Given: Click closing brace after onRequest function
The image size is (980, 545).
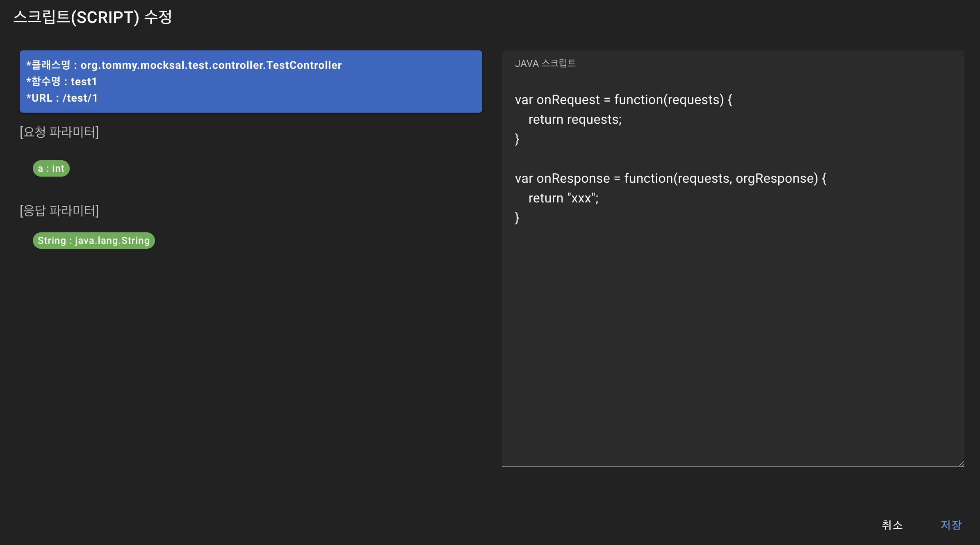Looking at the screenshot, I should click(517, 139).
